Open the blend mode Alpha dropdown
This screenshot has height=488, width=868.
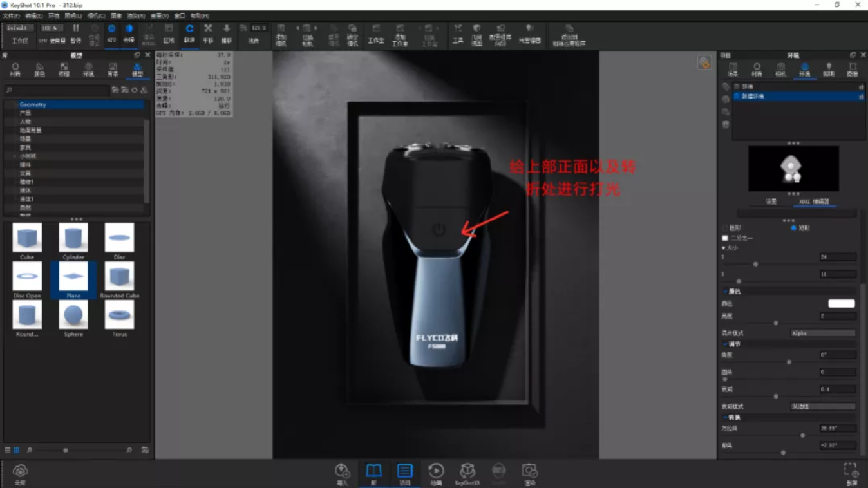823,333
